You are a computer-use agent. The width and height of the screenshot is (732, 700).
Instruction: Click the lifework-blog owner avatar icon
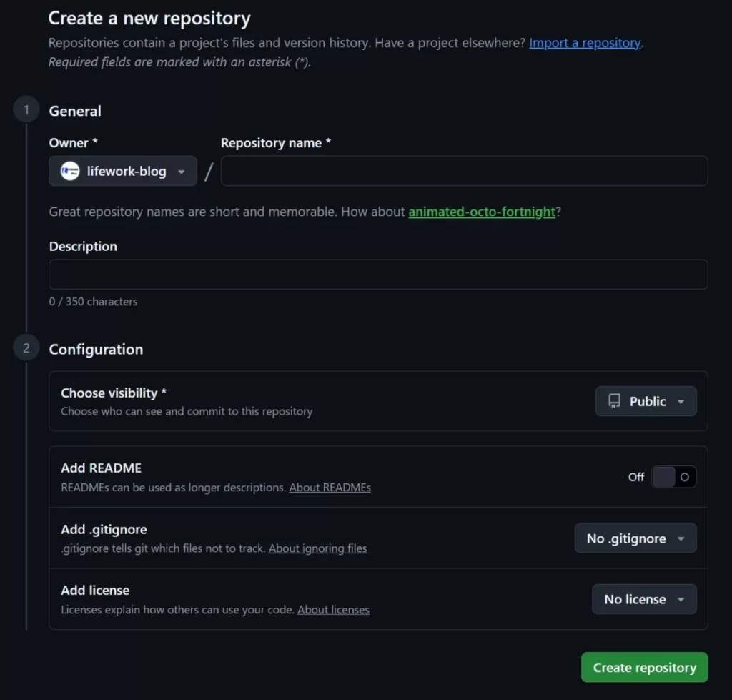click(70, 171)
